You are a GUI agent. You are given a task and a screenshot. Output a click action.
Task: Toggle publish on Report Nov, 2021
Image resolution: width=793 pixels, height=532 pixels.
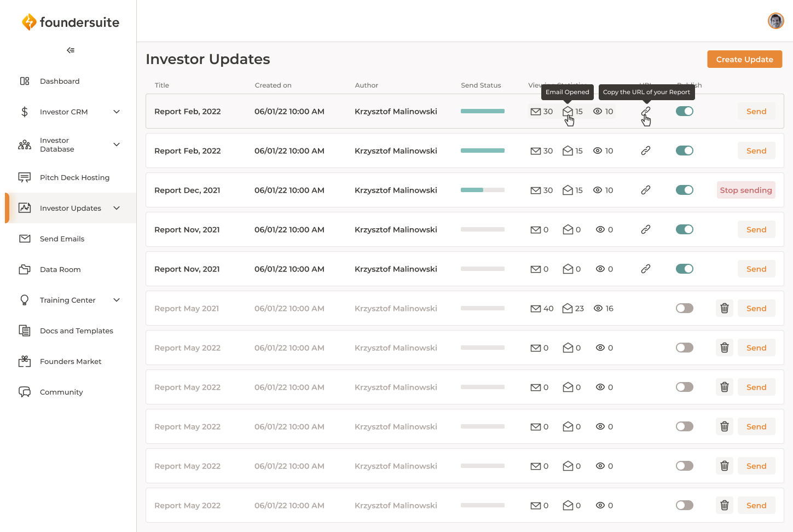coord(684,229)
